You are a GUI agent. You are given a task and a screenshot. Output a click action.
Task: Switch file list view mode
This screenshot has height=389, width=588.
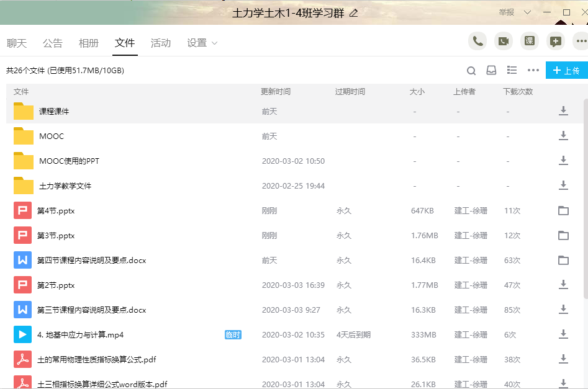pyautogui.click(x=512, y=71)
